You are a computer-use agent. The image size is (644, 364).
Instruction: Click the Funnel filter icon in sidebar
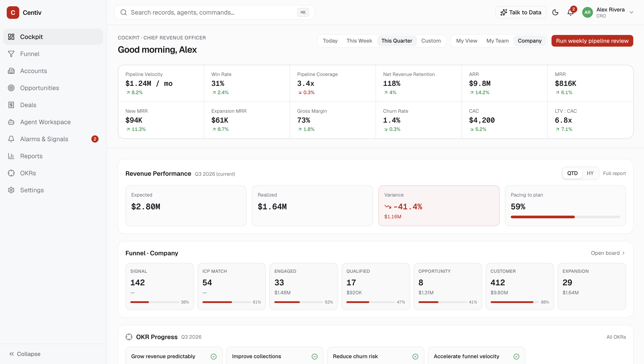point(11,54)
